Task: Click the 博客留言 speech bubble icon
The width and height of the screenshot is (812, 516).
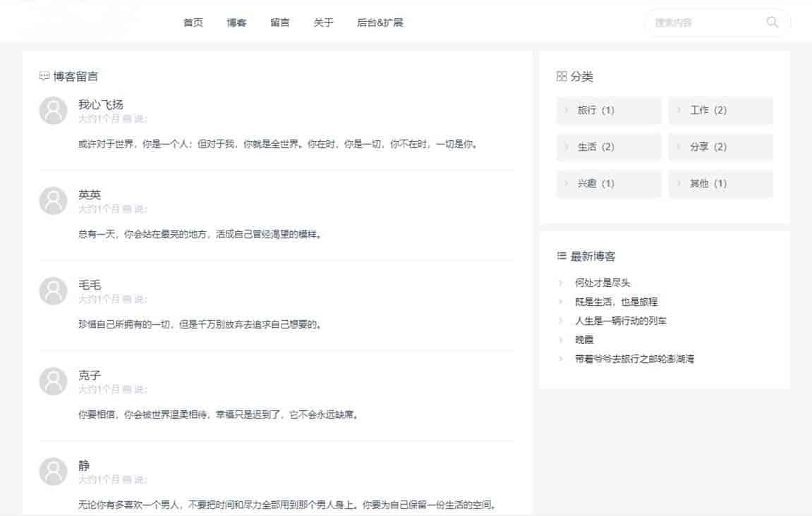Action: click(44, 76)
